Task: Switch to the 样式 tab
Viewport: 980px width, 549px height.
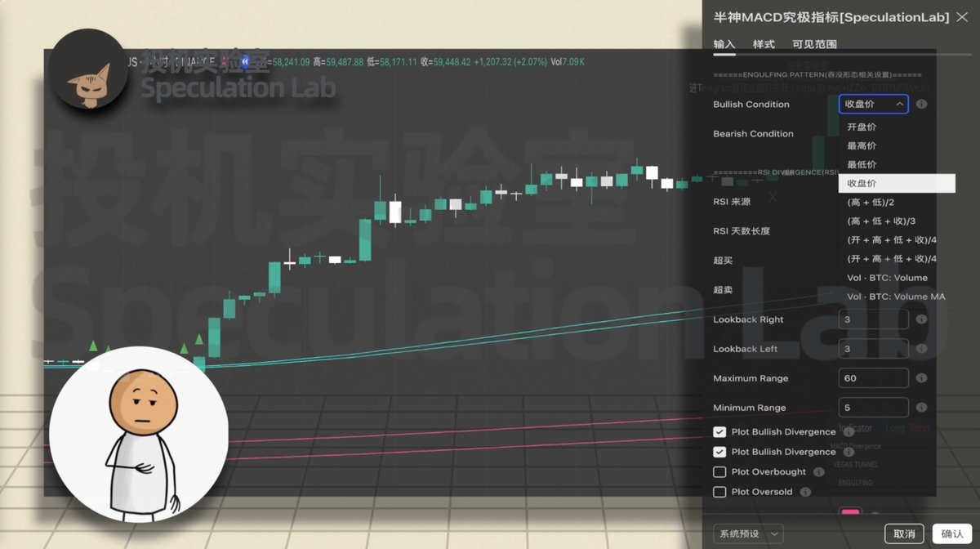Action: [764, 44]
